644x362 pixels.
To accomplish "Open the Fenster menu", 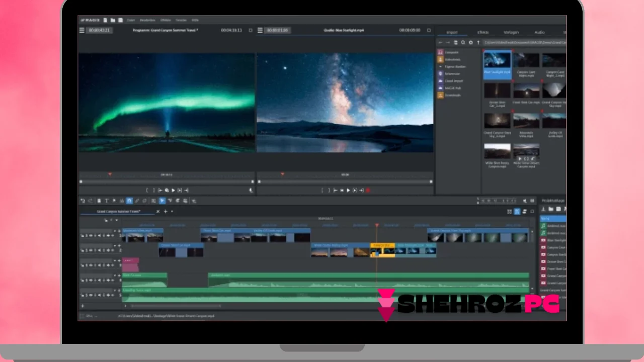I will 181,20.
